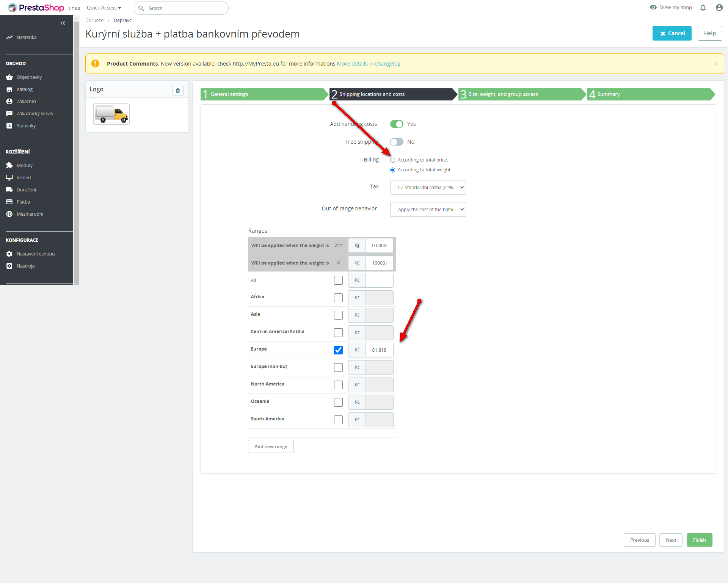Open Moduly puzzle icon in sidebar
Screen dimensions: 728x583
9,166
